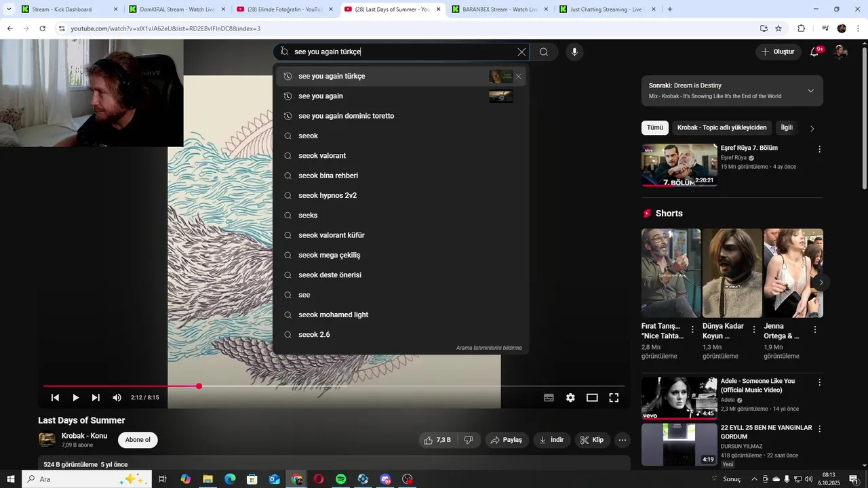
Task: Show more filter chips with arrow
Action: click(x=812, y=129)
